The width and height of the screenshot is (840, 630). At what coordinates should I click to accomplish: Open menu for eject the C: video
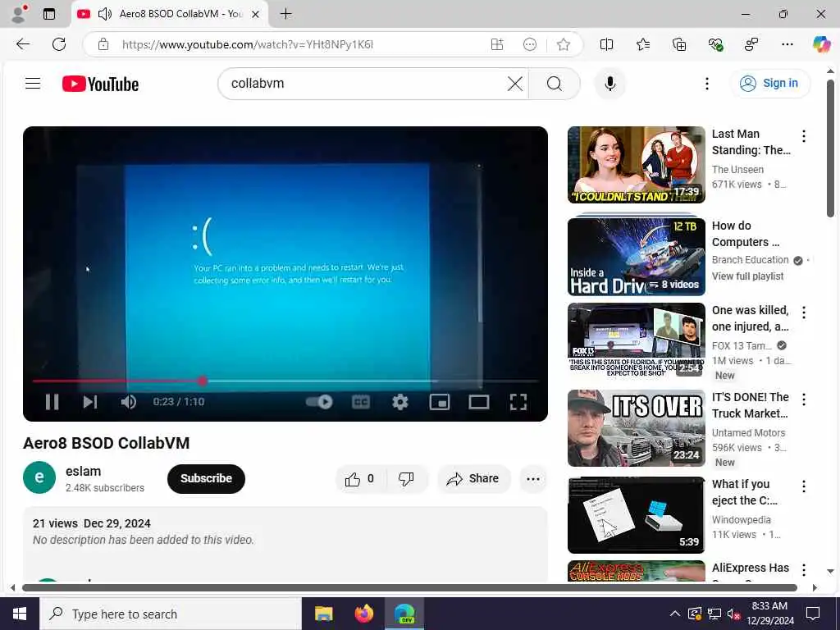coord(804,486)
